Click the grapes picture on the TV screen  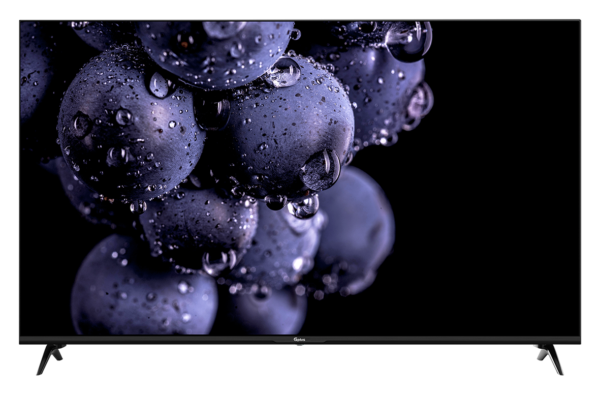pyautogui.click(x=300, y=178)
